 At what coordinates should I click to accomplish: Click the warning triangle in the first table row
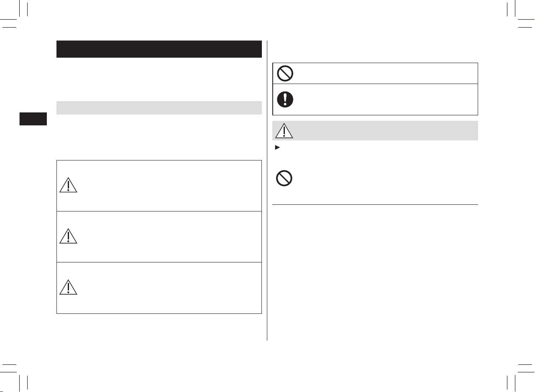(68, 184)
